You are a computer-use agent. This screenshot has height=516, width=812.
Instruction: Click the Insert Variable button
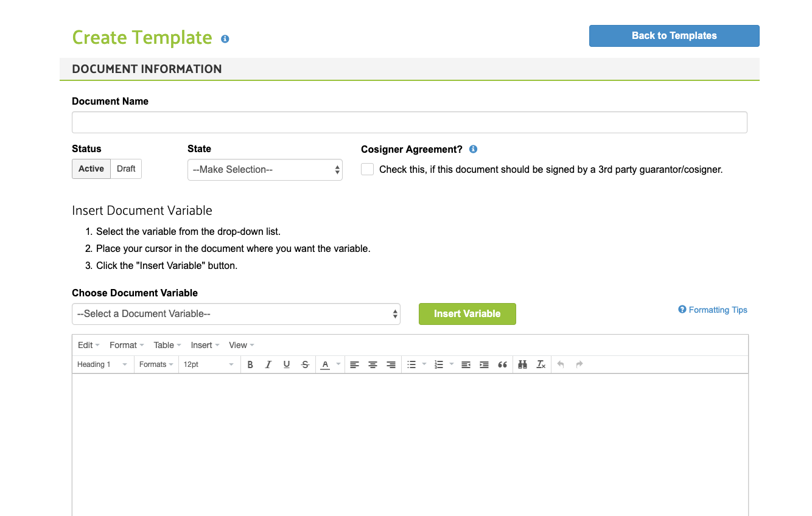pyautogui.click(x=467, y=314)
